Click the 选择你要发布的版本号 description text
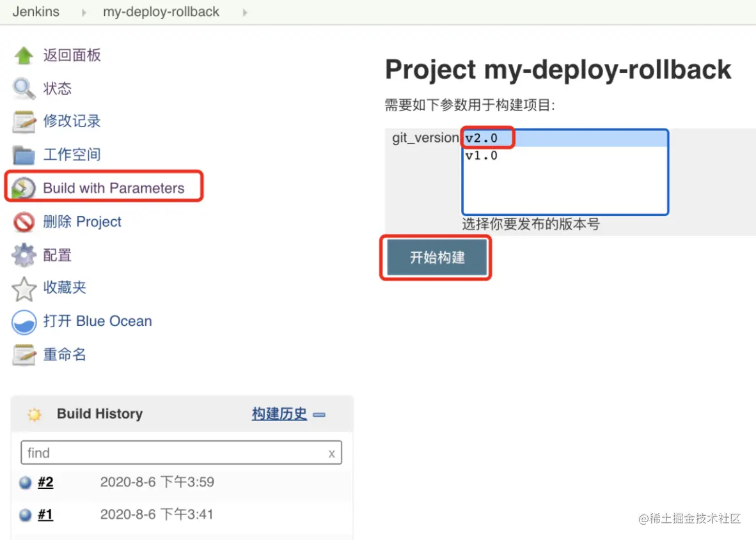 (531, 224)
